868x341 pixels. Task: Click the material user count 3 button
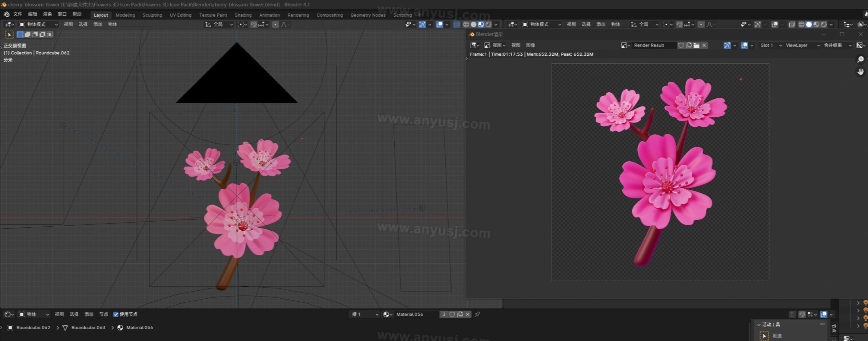pyautogui.click(x=443, y=314)
